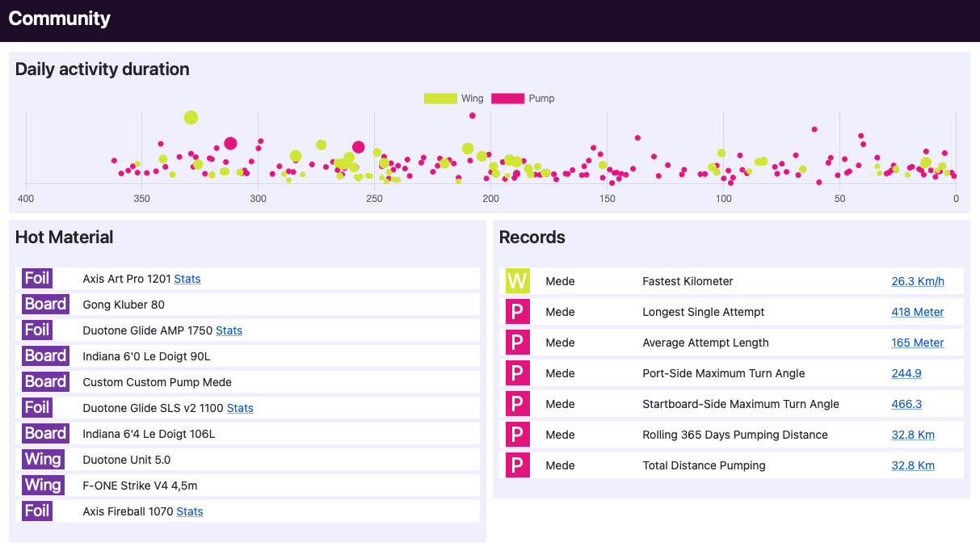Click the Foil badge for Axis Fireball 1070
The width and height of the screenshot is (980, 551).
click(x=37, y=511)
